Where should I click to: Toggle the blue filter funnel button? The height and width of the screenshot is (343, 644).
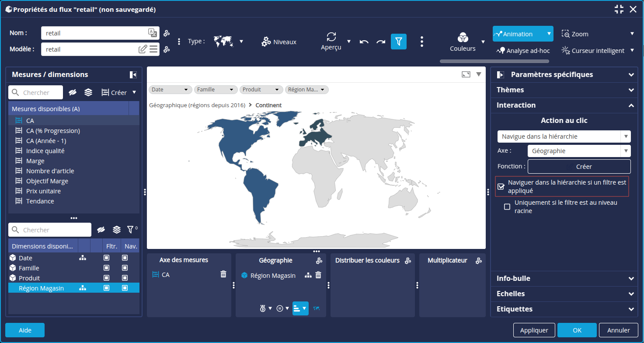click(398, 42)
